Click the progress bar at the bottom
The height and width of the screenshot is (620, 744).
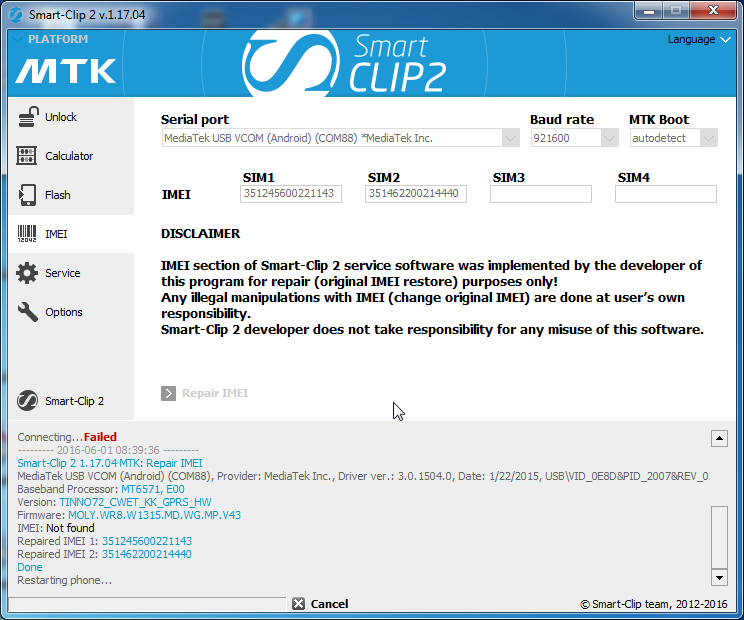(x=147, y=604)
